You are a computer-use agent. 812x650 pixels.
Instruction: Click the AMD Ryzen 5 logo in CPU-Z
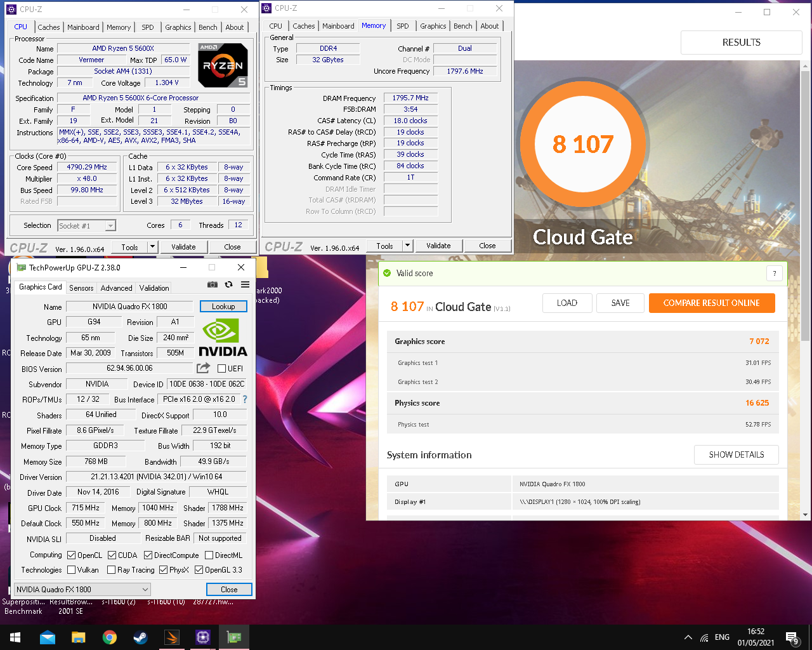tap(223, 65)
